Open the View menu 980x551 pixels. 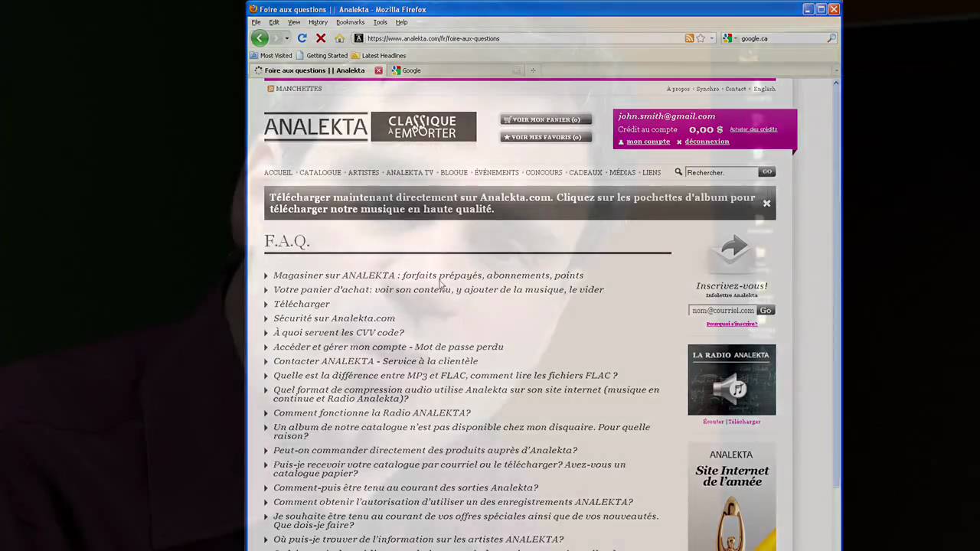pyautogui.click(x=294, y=22)
